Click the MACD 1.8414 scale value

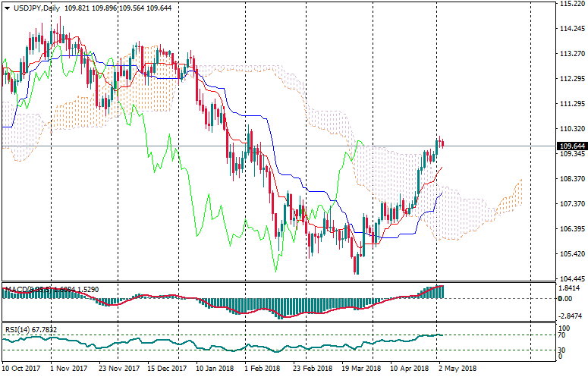[569, 288]
